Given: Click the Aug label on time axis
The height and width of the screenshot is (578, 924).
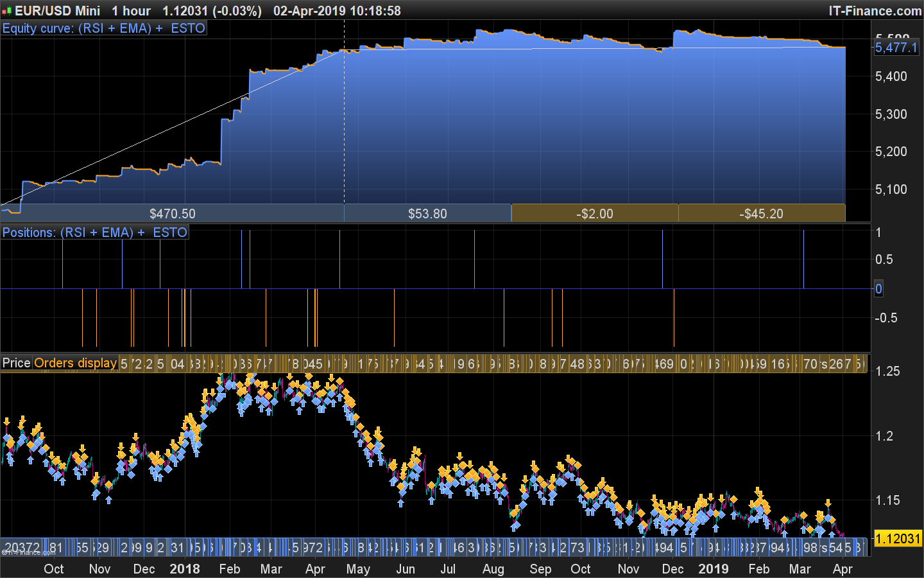Looking at the screenshot, I should click(x=493, y=569).
